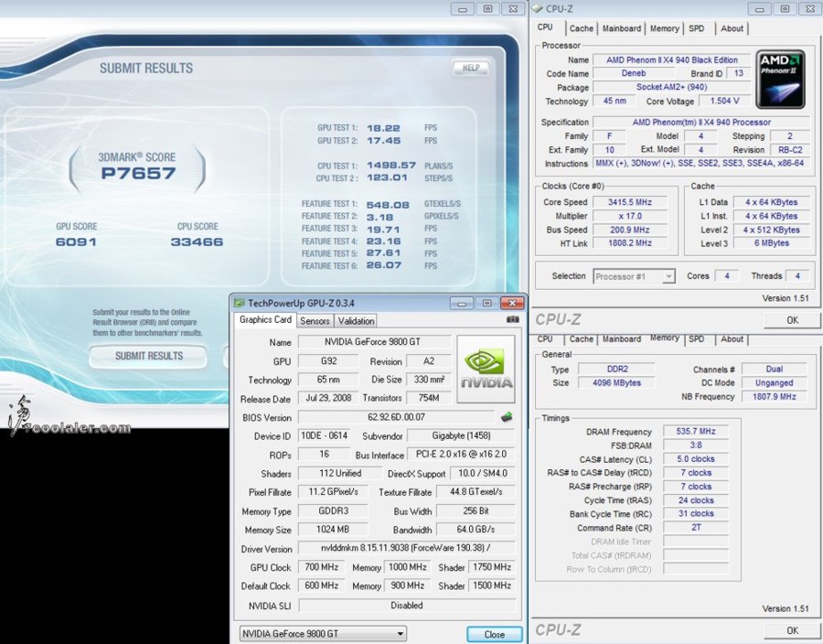Open the Cache tab in lower CPU-Z
This screenshot has width=823, height=644.
click(x=581, y=339)
